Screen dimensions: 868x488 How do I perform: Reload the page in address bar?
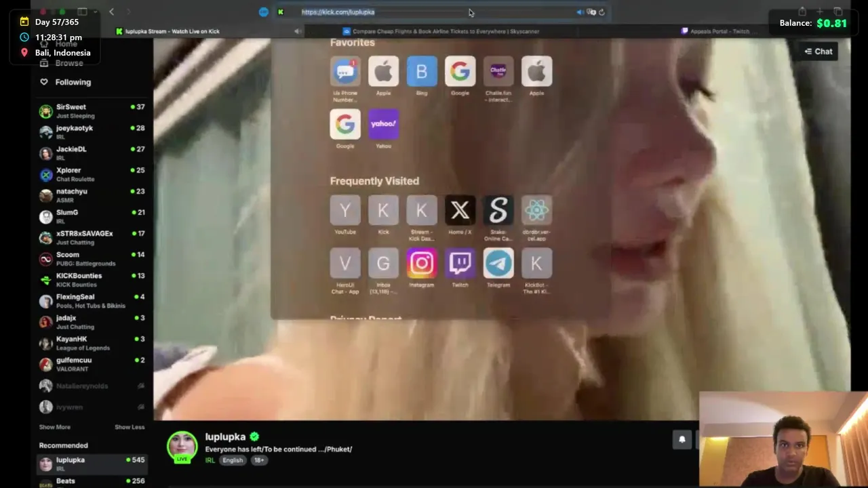pos(601,12)
